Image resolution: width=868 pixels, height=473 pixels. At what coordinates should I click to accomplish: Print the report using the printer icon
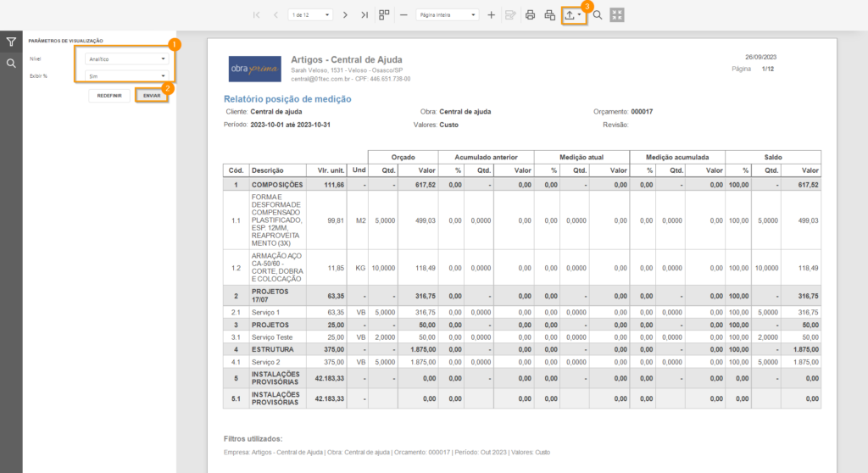pos(530,15)
